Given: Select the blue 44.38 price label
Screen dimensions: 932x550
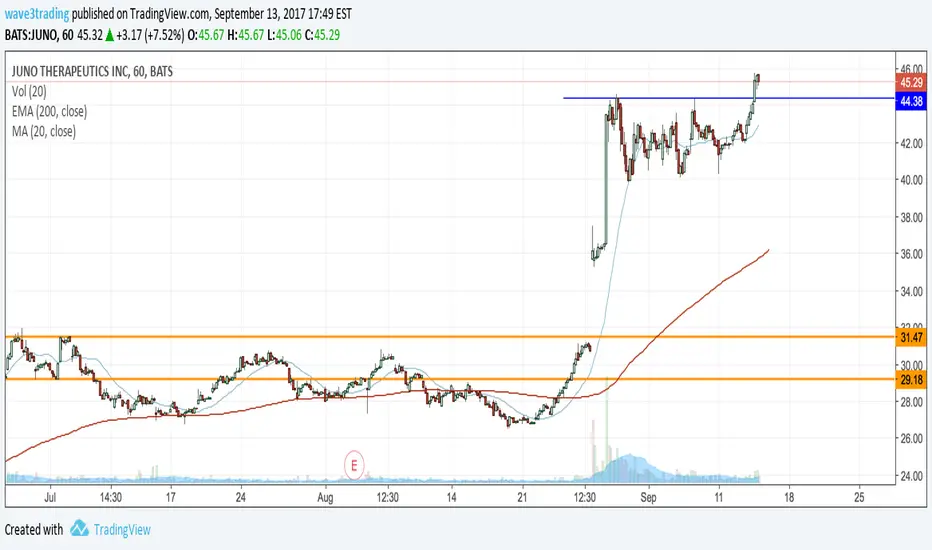Looking at the screenshot, I should (911, 101).
